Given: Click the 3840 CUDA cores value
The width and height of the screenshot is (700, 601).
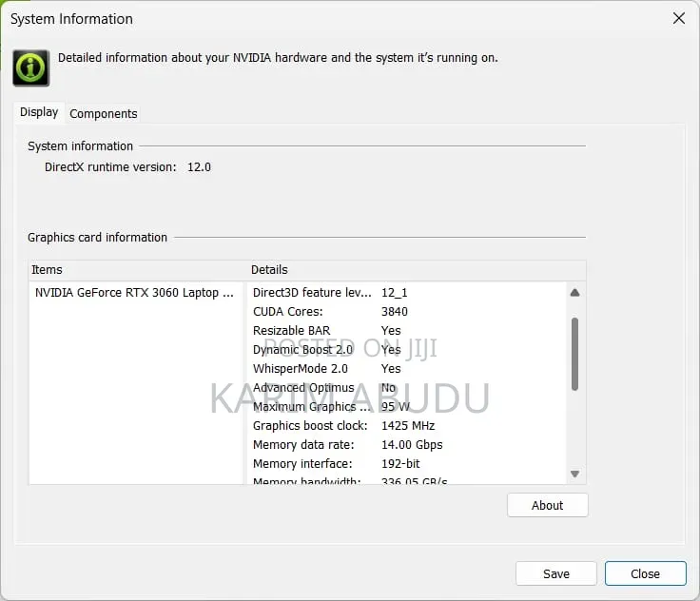Looking at the screenshot, I should pyautogui.click(x=394, y=312).
